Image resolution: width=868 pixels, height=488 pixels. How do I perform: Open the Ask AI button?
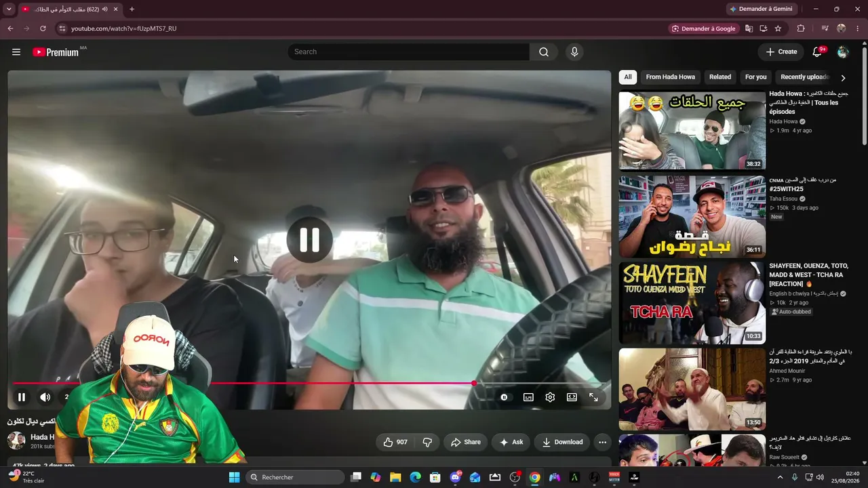coord(511,443)
